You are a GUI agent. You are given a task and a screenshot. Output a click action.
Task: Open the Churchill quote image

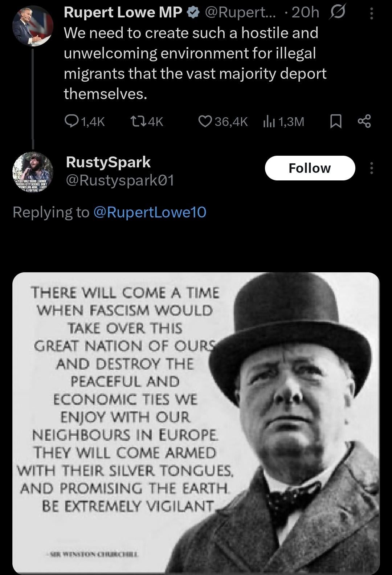tap(196, 423)
